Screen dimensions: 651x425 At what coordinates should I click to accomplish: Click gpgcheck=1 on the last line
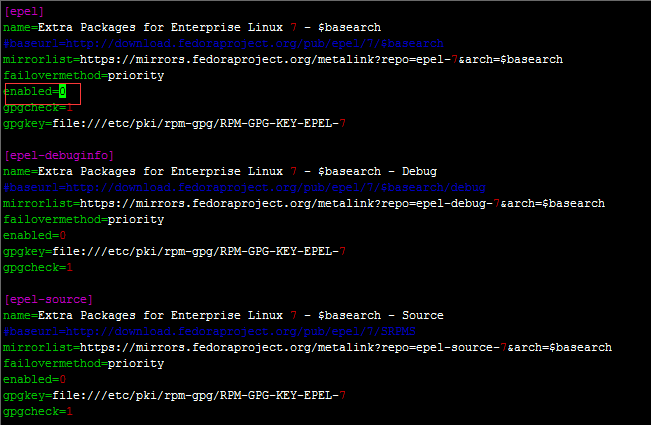point(38,411)
